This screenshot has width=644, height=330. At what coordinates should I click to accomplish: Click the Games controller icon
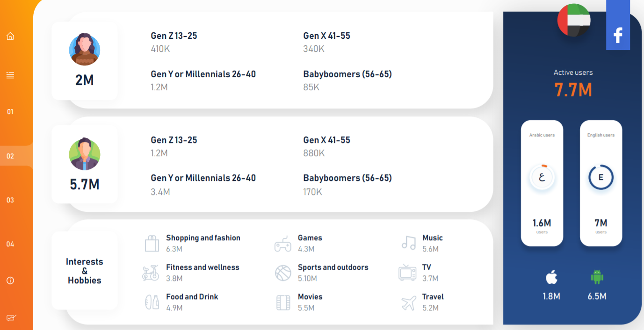pyautogui.click(x=282, y=244)
